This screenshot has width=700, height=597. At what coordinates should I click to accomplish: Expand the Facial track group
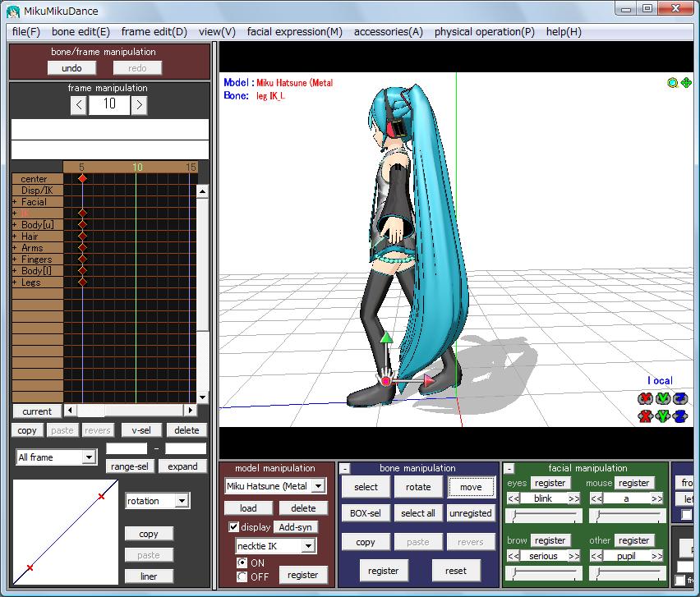point(15,202)
